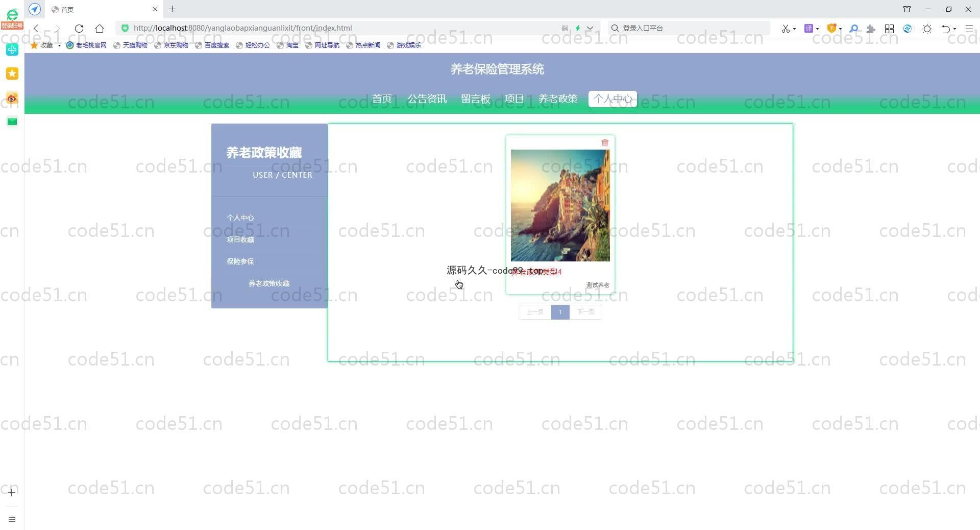The height and width of the screenshot is (530, 980).
Task: Toggle the sun brightness mode icon
Action: [x=927, y=29]
